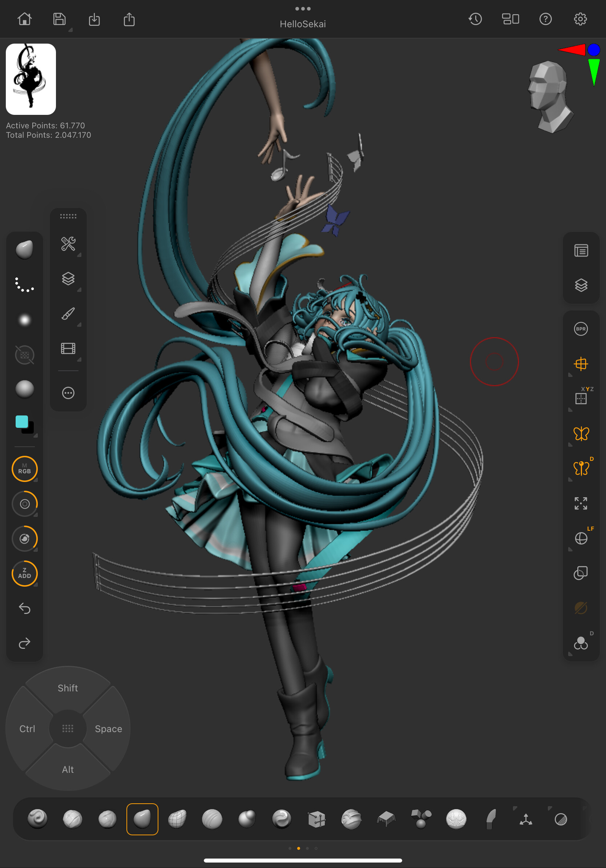Open the undo history clock

[475, 19]
